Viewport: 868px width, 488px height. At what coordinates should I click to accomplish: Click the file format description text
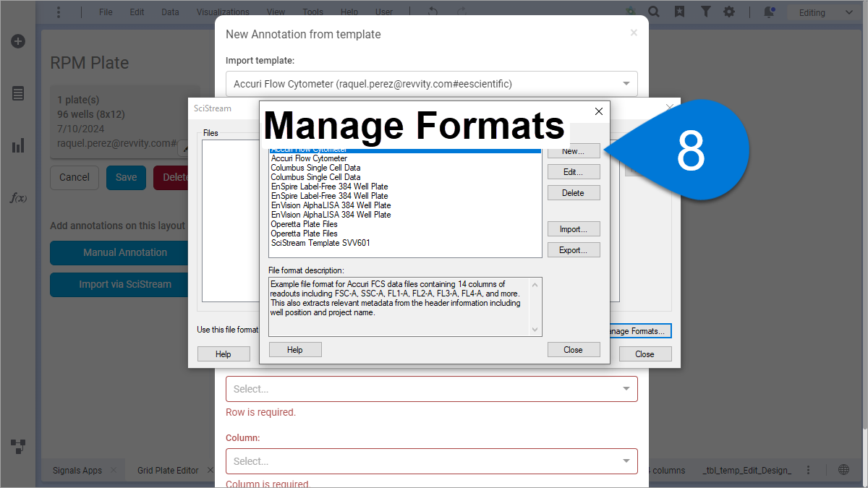[396, 299]
